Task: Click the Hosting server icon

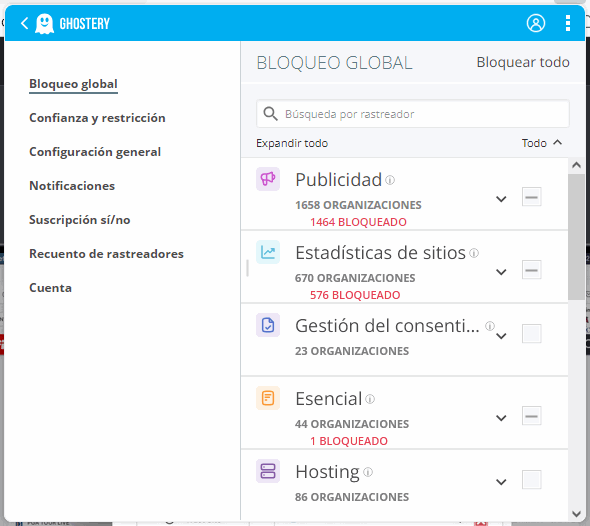Action: coord(268,471)
